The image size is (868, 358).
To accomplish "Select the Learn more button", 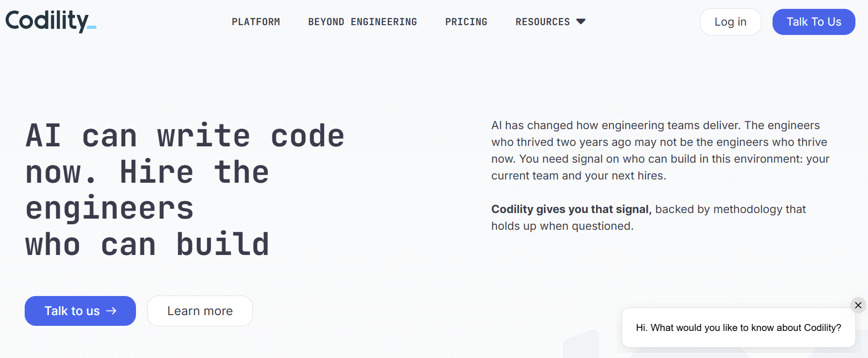I will [200, 311].
